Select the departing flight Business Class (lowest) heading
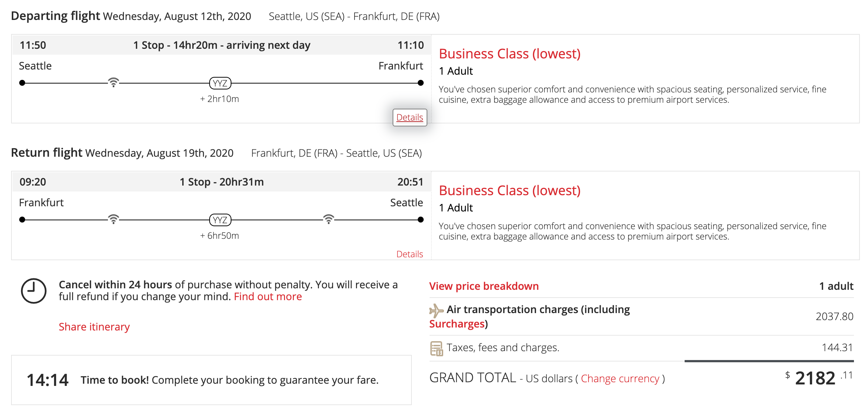868x414 pixels. coord(509,54)
